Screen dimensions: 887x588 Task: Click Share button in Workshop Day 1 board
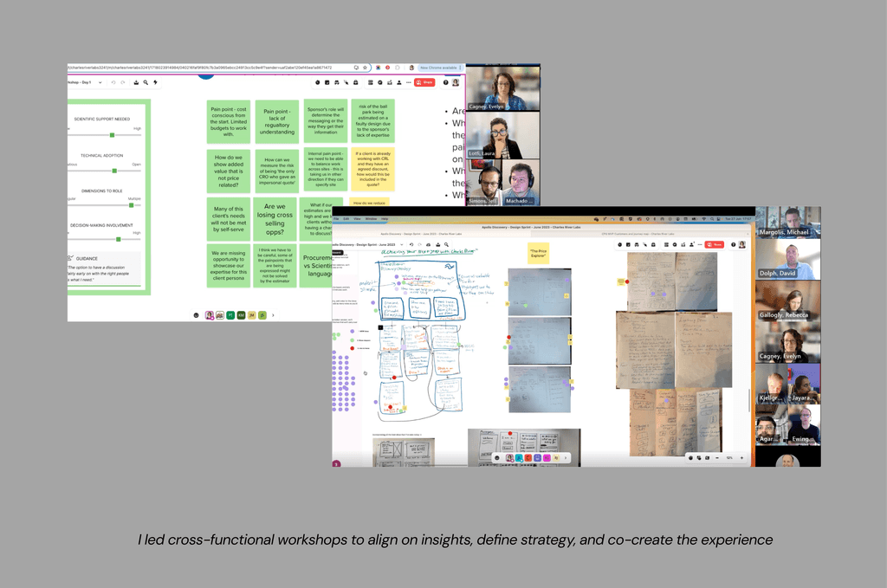tap(424, 82)
